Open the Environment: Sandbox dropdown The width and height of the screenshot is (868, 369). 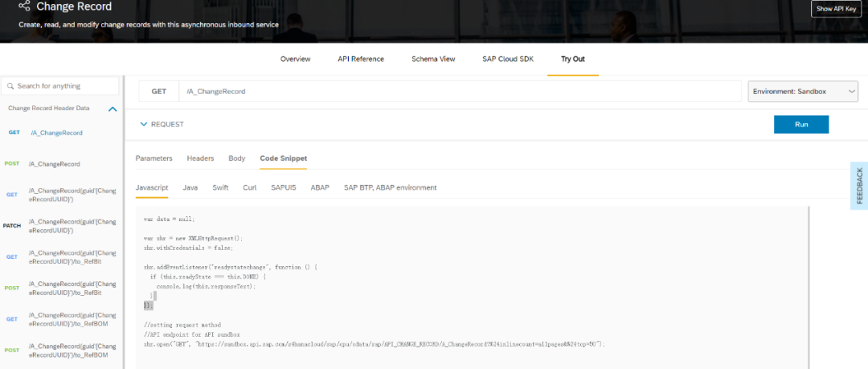[x=803, y=92]
